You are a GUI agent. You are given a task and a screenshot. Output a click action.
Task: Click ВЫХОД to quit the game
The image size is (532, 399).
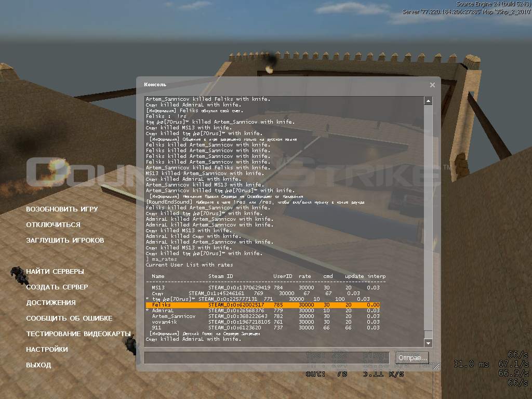point(38,365)
